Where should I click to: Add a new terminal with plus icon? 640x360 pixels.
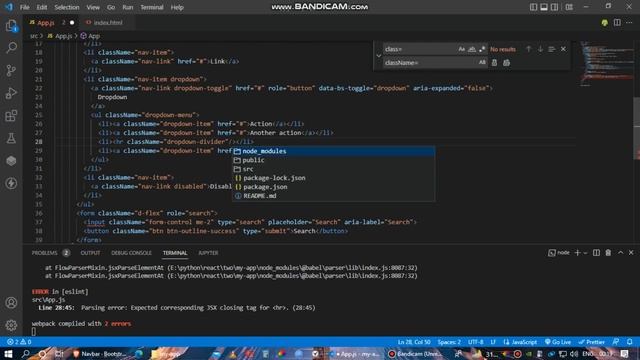[x=577, y=253]
